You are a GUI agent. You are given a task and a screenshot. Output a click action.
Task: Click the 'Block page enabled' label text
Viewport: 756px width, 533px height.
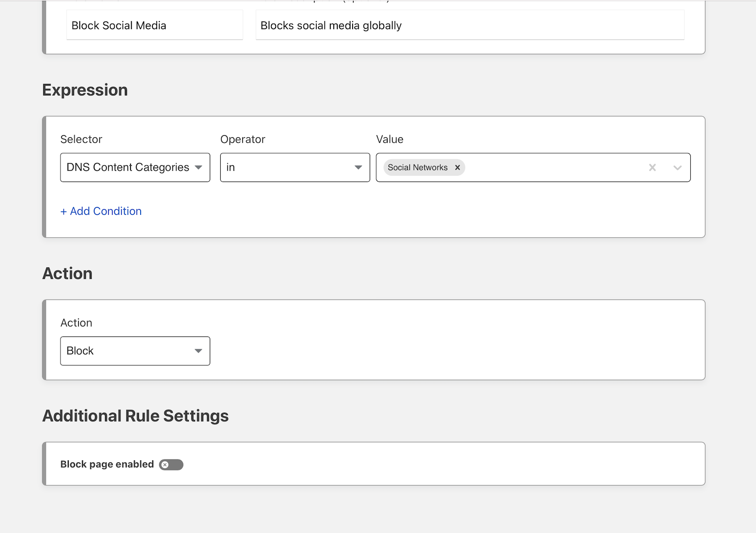coord(107,464)
